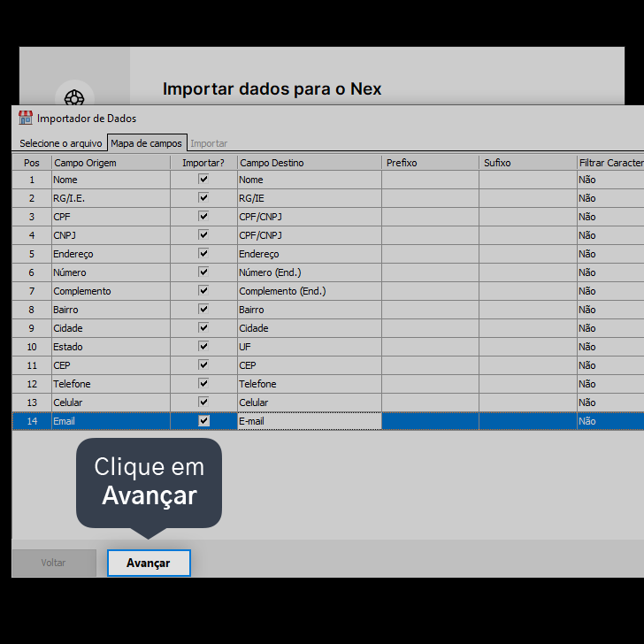Click the Celular destination field cell
This screenshot has width=644, height=644.
coord(310,402)
